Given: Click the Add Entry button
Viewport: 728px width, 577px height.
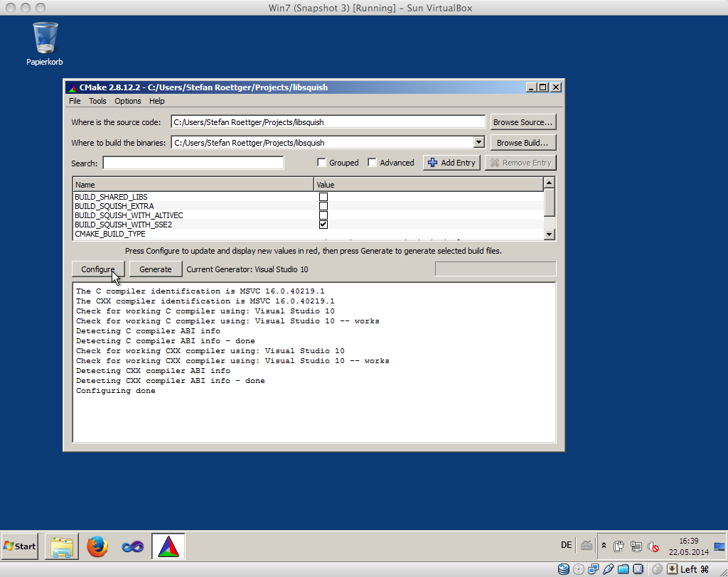Looking at the screenshot, I should point(451,163).
